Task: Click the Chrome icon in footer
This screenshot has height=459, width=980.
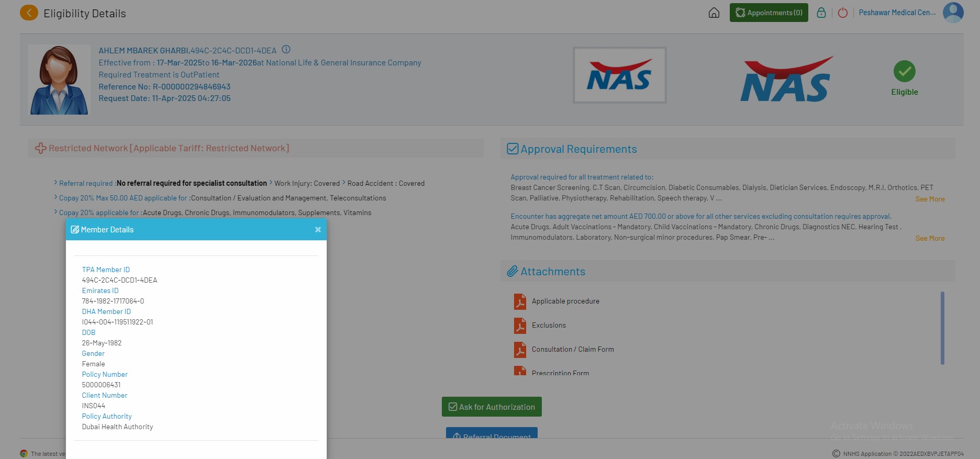Action: pos(24,454)
